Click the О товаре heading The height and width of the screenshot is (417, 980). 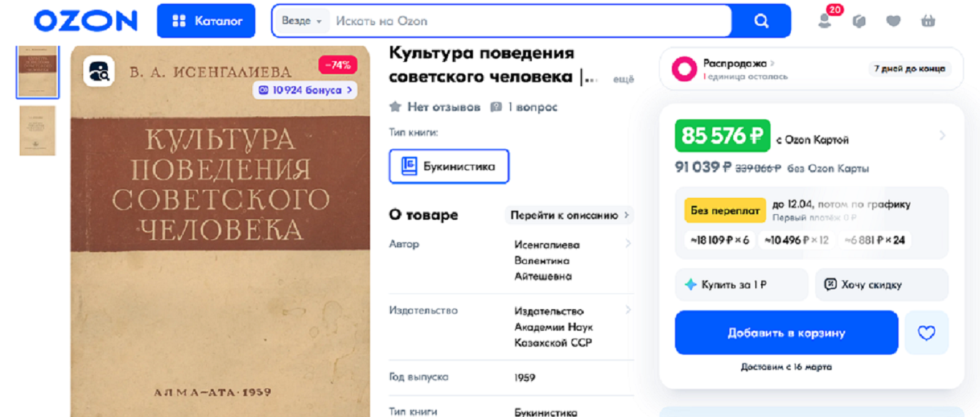coord(424,215)
